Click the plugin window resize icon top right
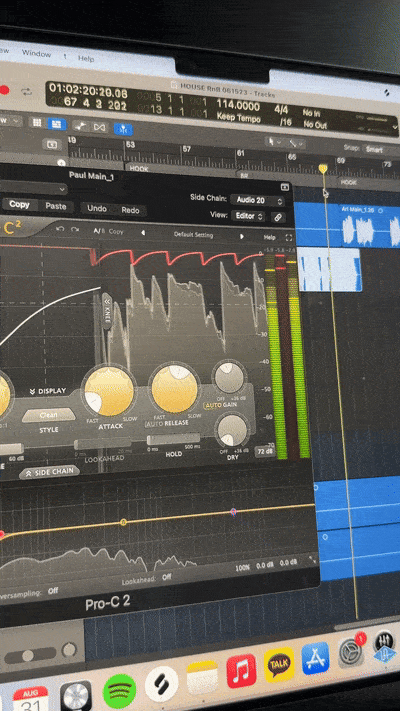 (285, 187)
